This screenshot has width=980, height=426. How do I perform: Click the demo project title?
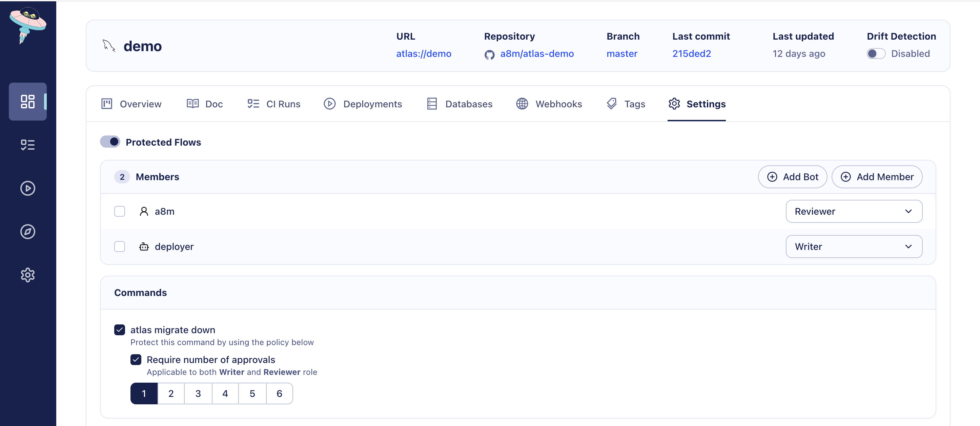click(143, 46)
